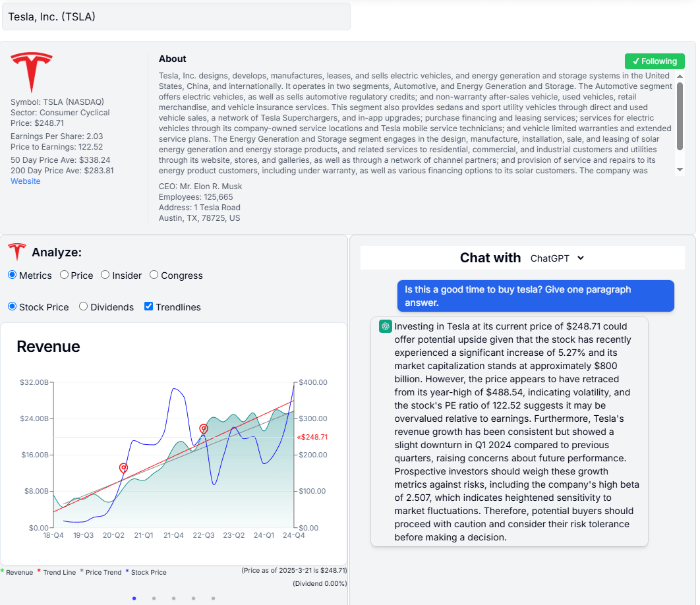Open the Tesla Website link
Image resolution: width=700 pixels, height=605 pixels.
(x=25, y=181)
